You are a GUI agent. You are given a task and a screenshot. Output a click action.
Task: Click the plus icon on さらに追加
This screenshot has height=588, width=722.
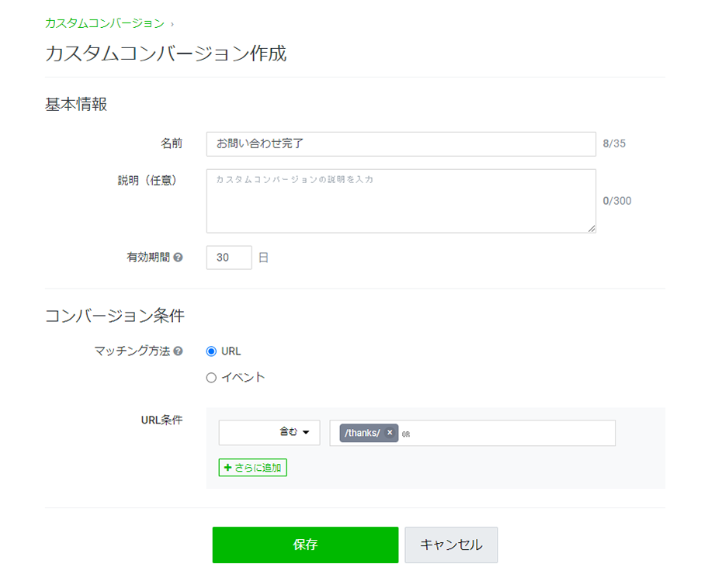tap(227, 468)
